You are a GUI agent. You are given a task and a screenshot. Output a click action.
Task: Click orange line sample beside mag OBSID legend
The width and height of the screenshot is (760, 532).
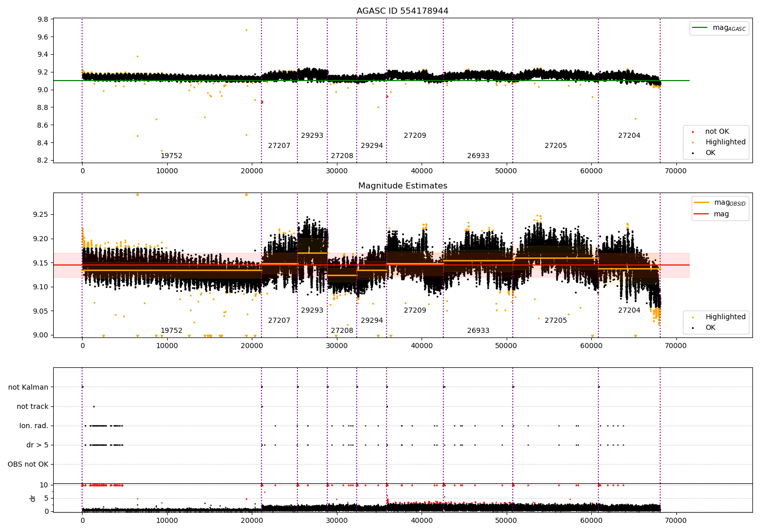tap(701, 202)
